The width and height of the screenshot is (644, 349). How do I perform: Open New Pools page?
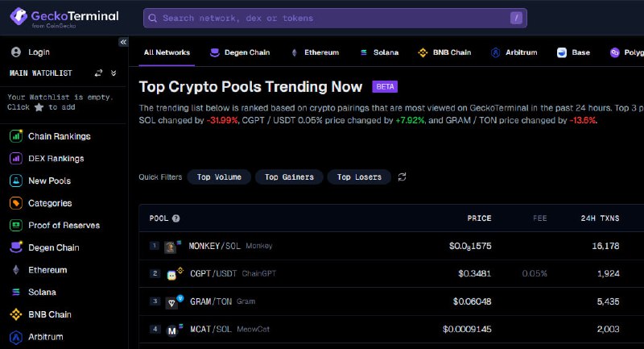pyautogui.click(x=49, y=181)
